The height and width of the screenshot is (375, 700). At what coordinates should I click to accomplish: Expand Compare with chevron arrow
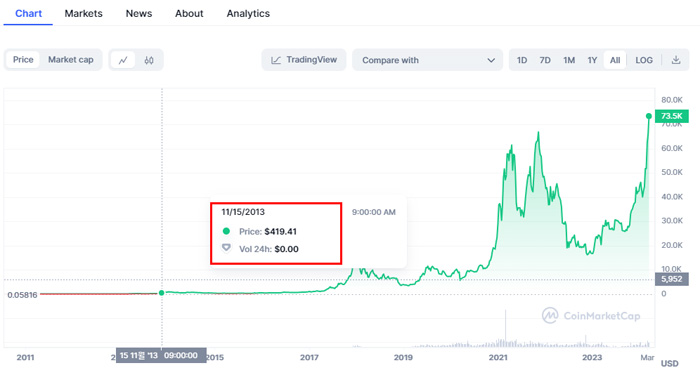tap(491, 60)
